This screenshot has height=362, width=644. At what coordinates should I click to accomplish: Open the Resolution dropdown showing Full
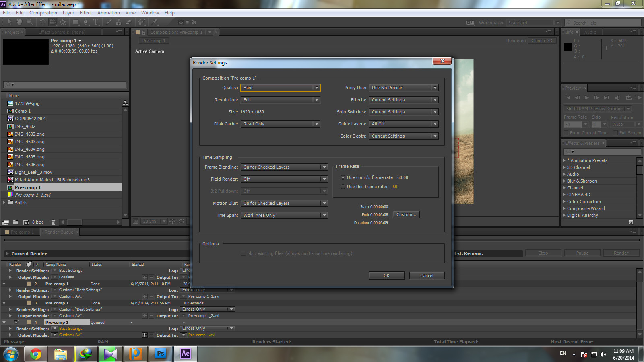tap(281, 100)
